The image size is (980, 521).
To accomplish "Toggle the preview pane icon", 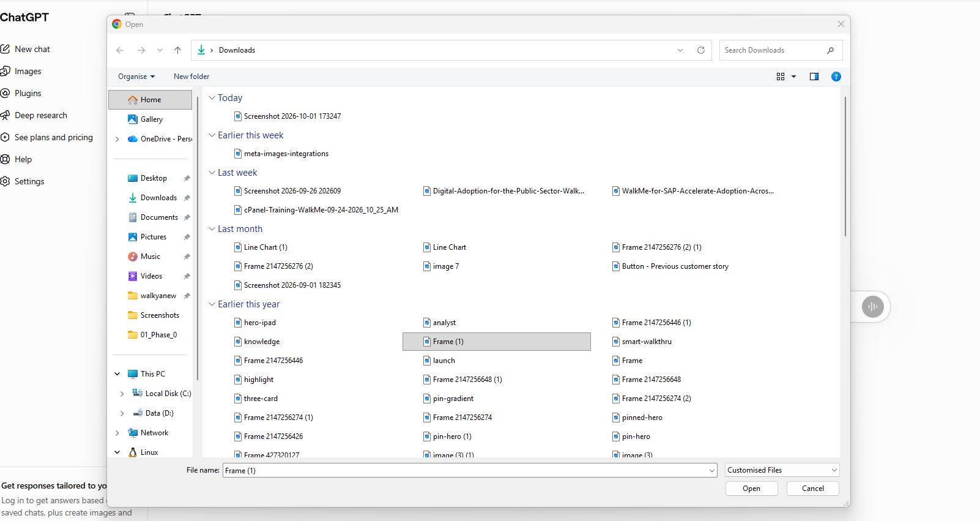I will [x=814, y=77].
